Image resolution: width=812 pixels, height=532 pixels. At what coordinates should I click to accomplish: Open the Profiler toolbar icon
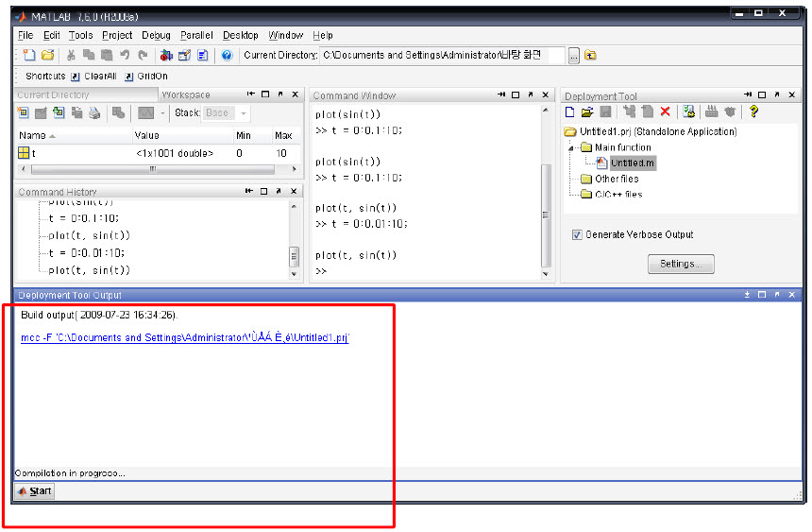click(x=202, y=55)
